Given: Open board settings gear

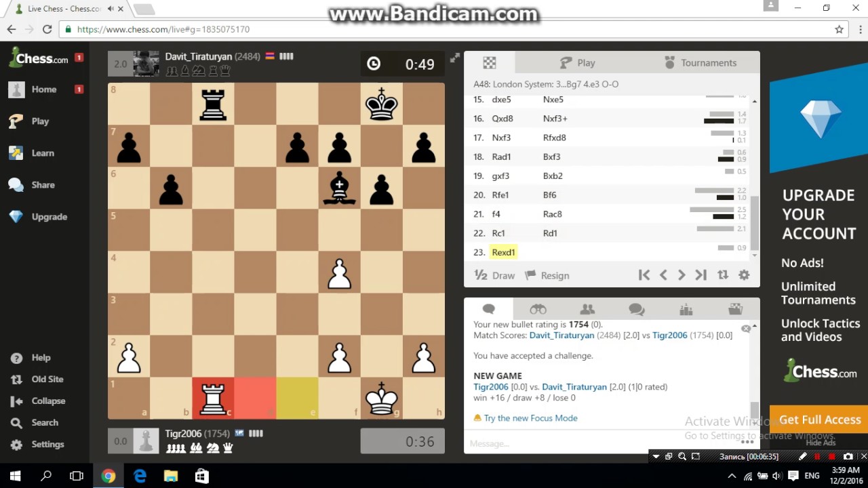Looking at the screenshot, I should pos(744,274).
